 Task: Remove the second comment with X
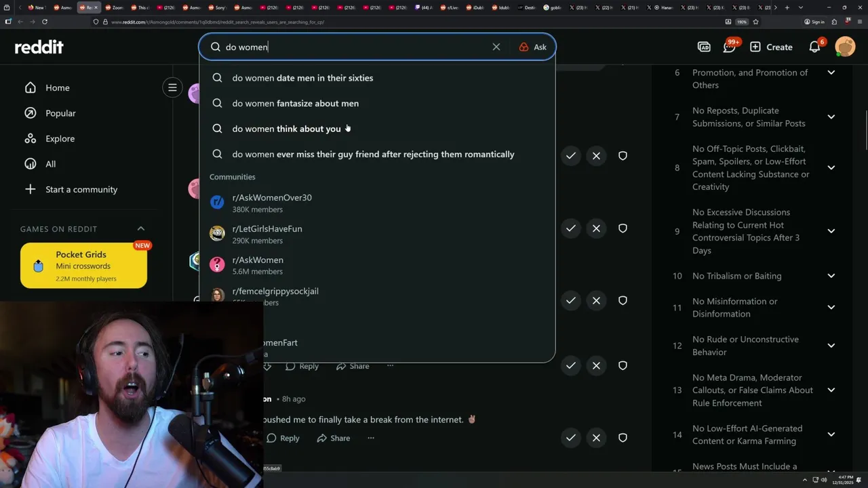click(596, 228)
